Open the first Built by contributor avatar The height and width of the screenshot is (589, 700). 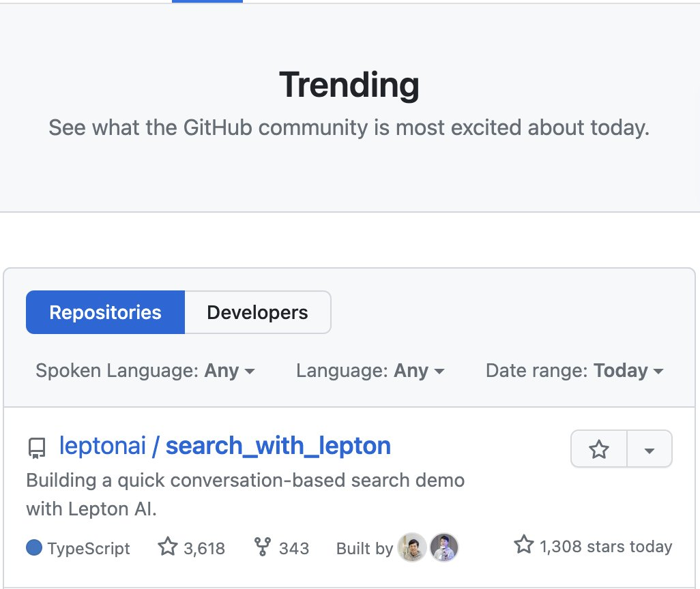click(x=412, y=547)
